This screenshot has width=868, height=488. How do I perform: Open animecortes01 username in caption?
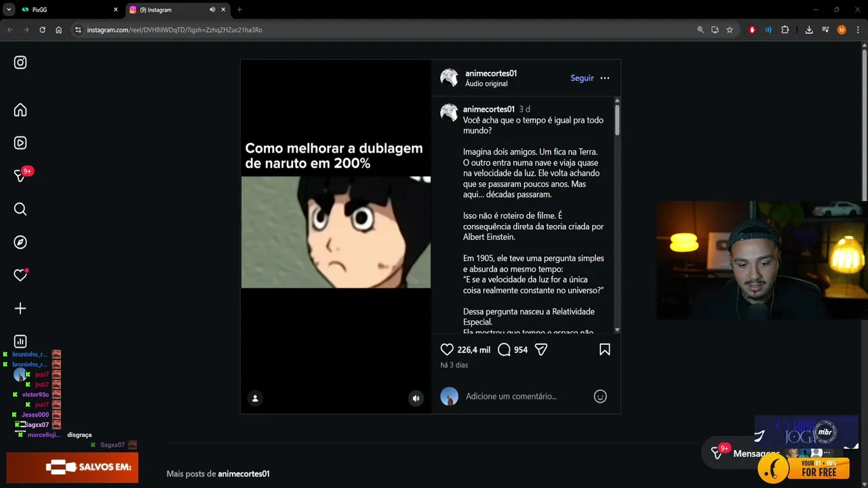coord(489,109)
